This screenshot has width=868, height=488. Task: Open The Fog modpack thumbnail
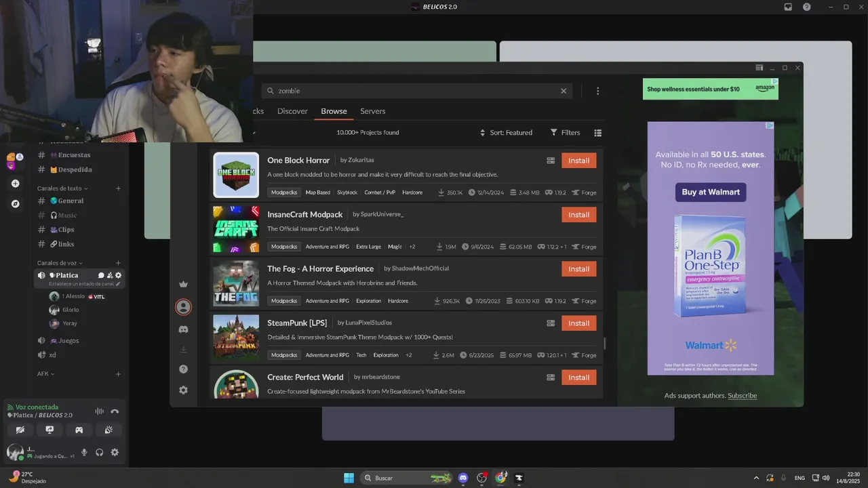tap(236, 283)
